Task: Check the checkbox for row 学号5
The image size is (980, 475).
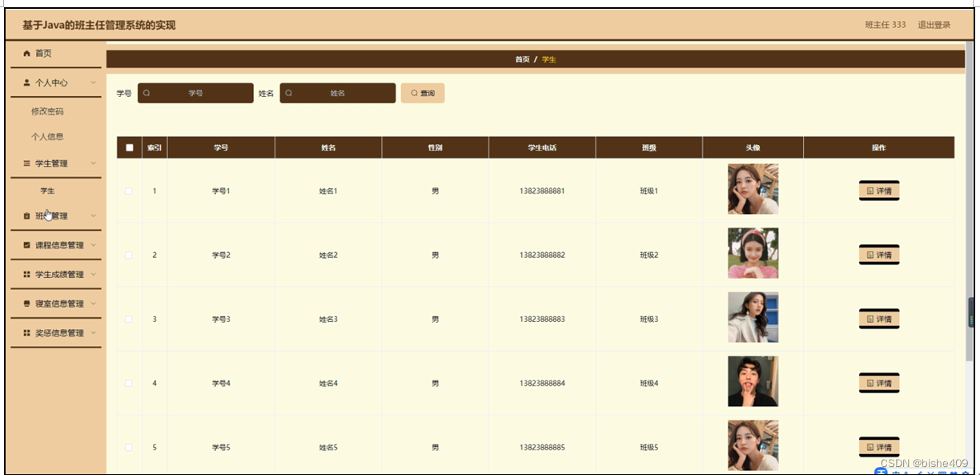Action: click(x=129, y=447)
